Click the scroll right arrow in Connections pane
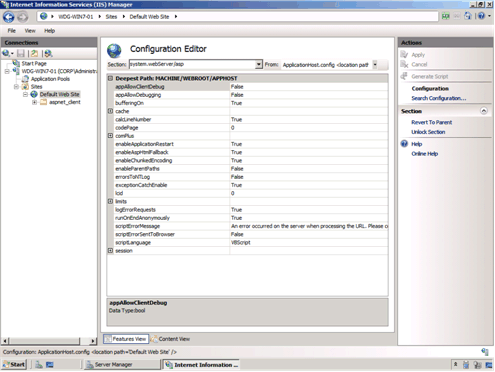This screenshot has width=495, height=372. click(x=93, y=341)
